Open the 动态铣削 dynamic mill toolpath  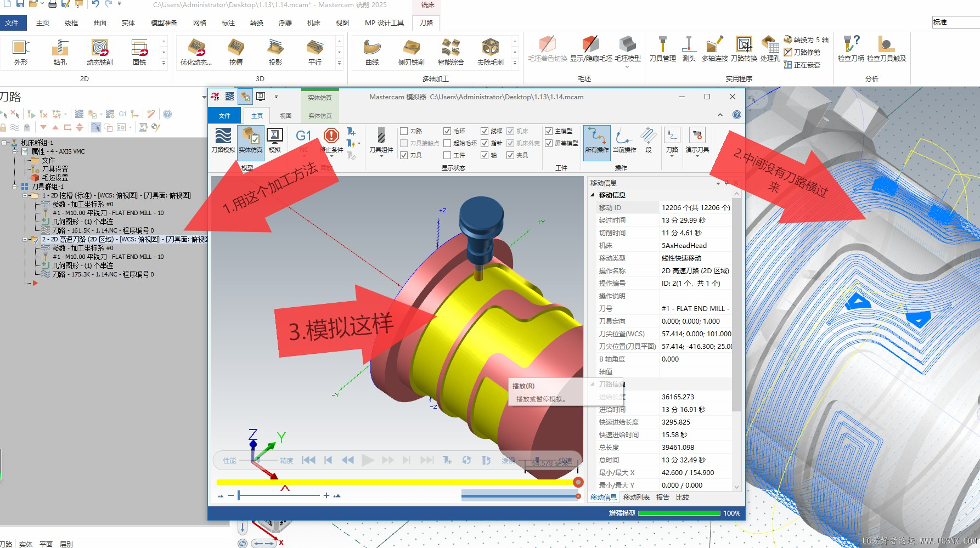pyautogui.click(x=100, y=53)
